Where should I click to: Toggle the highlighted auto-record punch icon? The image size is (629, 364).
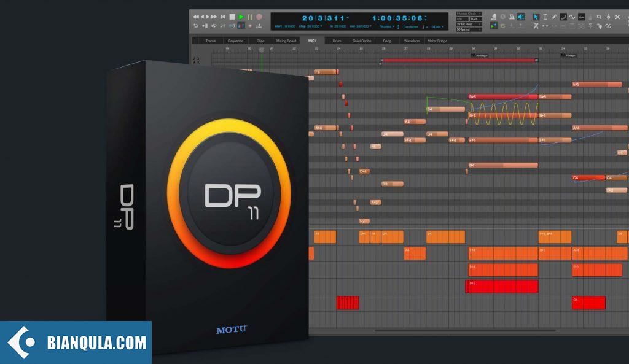(241, 26)
